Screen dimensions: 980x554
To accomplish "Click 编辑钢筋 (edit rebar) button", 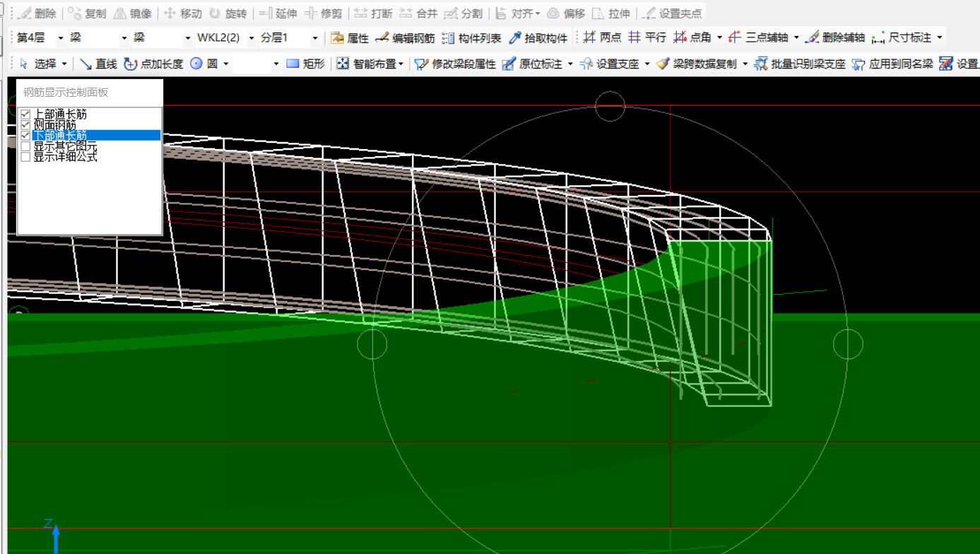I will click(x=405, y=38).
